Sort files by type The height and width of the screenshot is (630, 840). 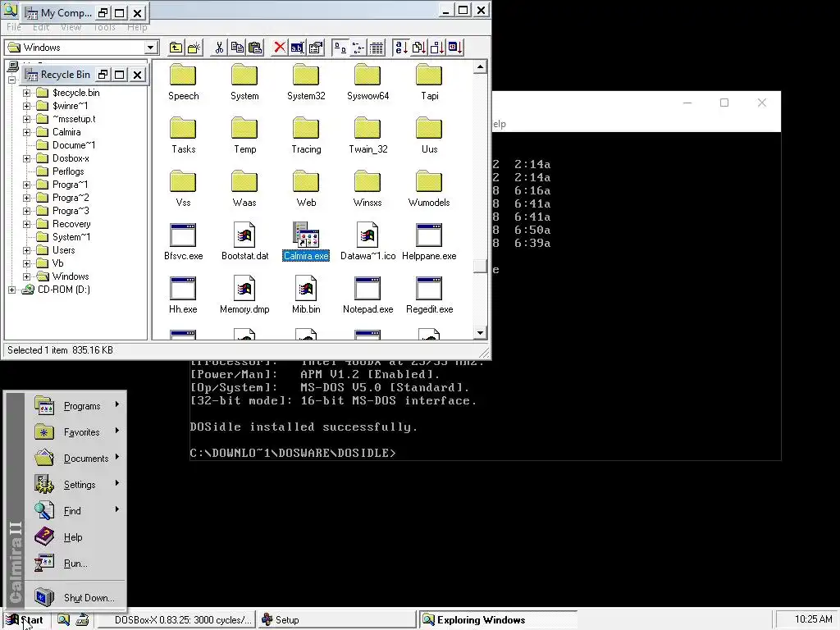pyautogui.click(x=419, y=48)
